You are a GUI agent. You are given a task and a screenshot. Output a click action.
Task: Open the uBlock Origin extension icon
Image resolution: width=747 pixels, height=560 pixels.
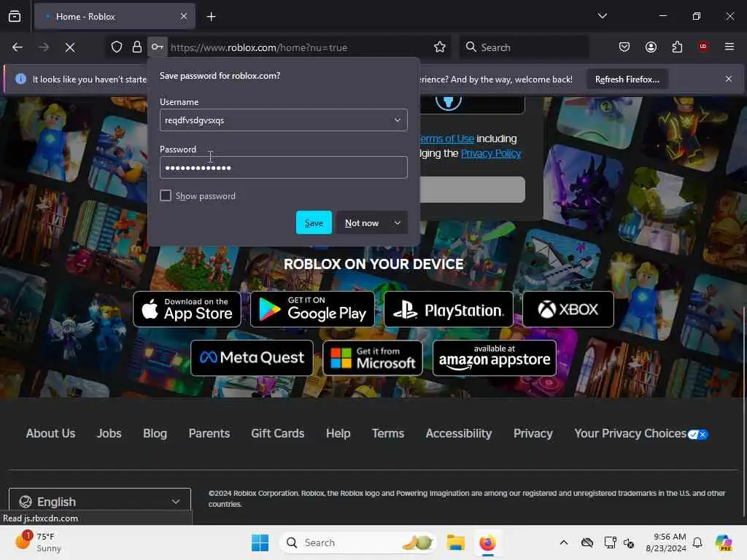703,47
